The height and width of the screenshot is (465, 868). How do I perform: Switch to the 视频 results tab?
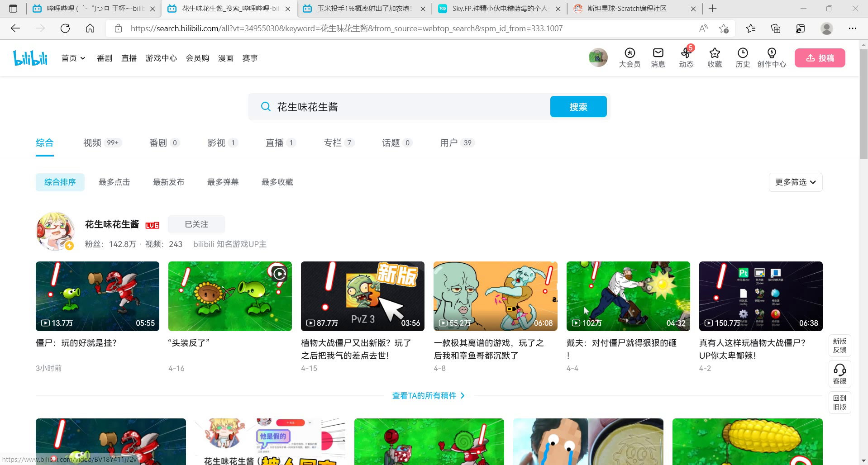pos(92,143)
